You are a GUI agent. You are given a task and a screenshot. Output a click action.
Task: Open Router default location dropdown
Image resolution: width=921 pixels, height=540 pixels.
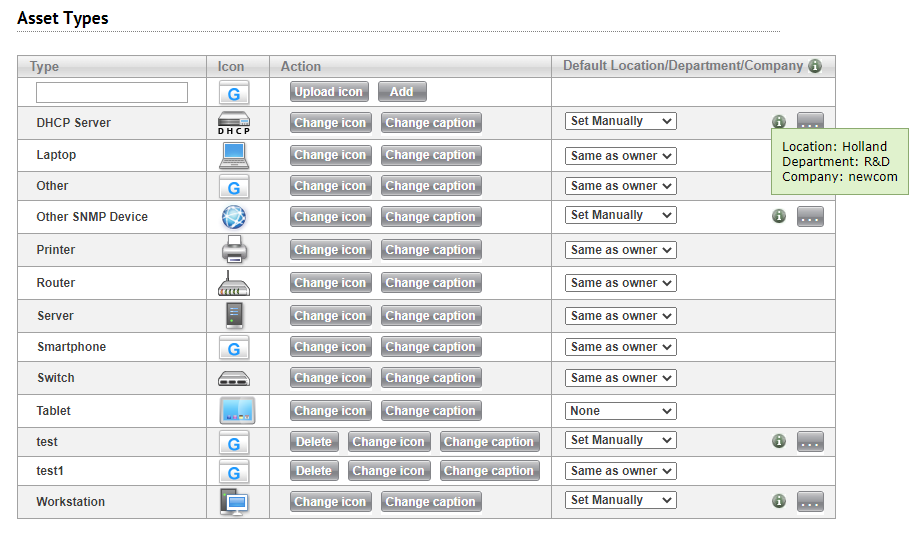click(x=620, y=283)
